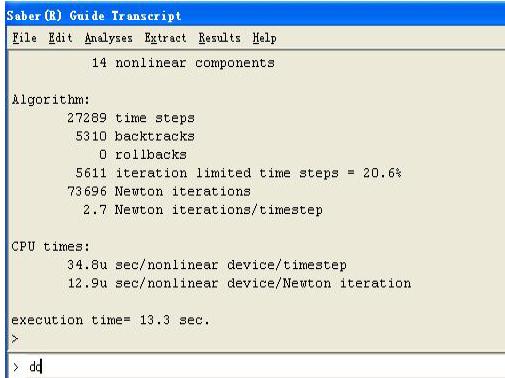Click the Saber Guide Transcript title bar

255,16
